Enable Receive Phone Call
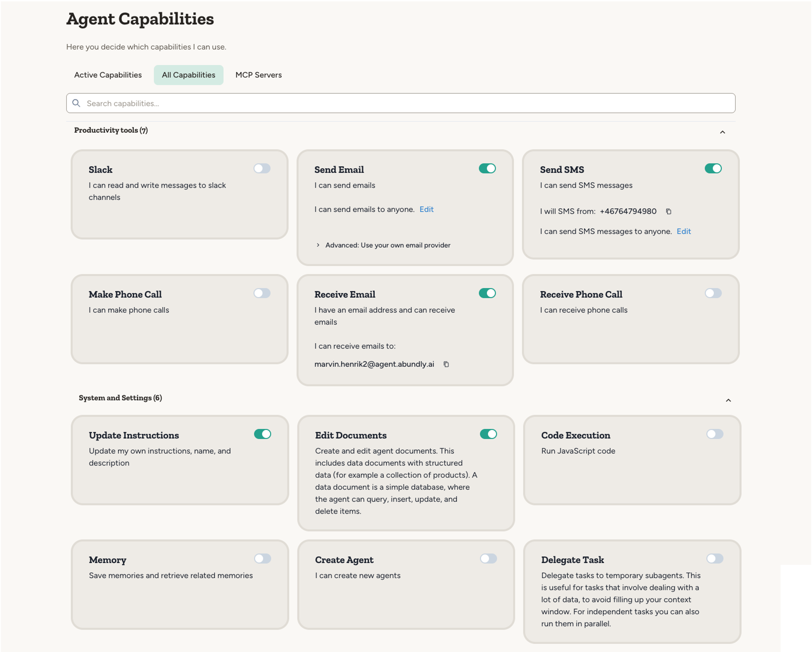Viewport: 812px width, 652px height. 714,293
